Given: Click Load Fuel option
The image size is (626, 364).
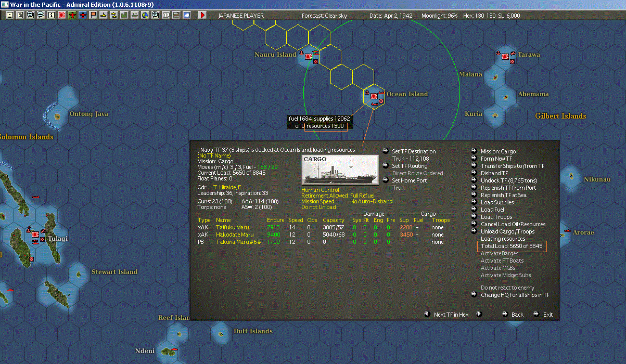Looking at the screenshot, I should (x=492, y=210).
